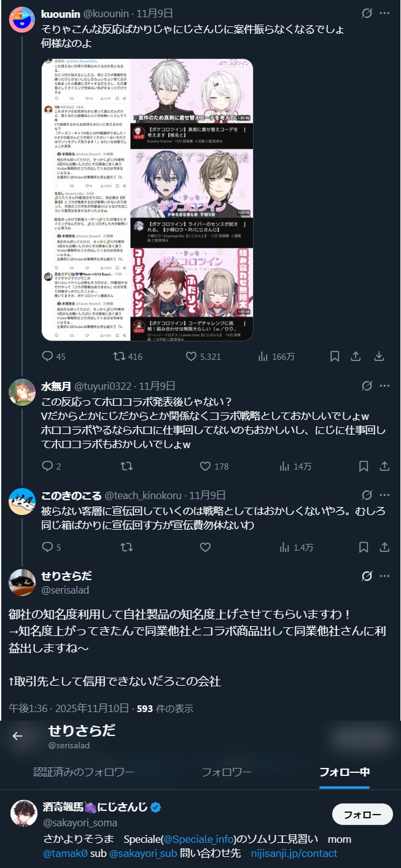This screenshot has width=401, height=868.
Task: Open more options on kuounin's tweet
Action: coord(384,12)
